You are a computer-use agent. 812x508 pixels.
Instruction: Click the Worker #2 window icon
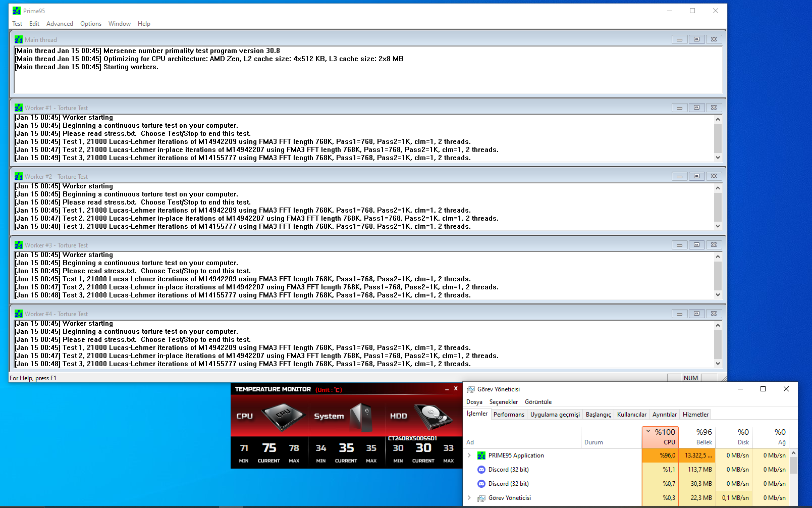click(x=19, y=176)
